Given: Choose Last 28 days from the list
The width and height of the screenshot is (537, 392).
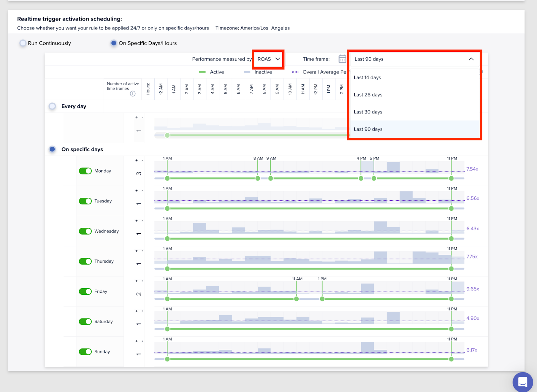Looking at the screenshot, I should pos(415,95).
